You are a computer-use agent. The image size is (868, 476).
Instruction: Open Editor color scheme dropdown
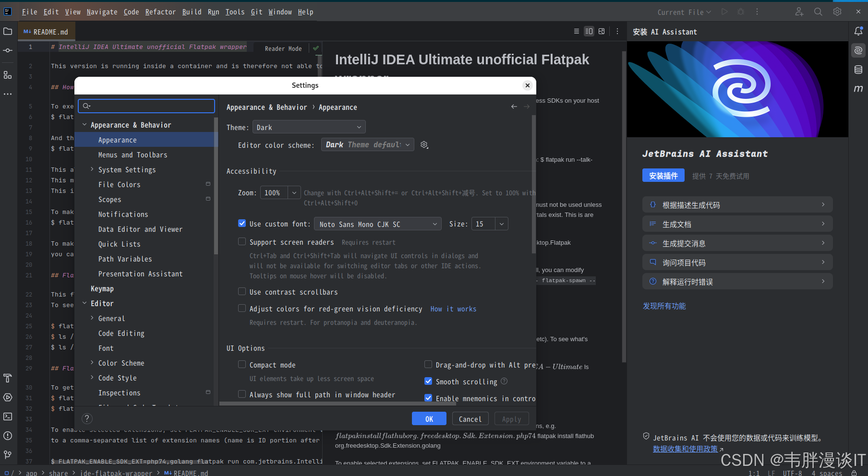pos(368,144)
